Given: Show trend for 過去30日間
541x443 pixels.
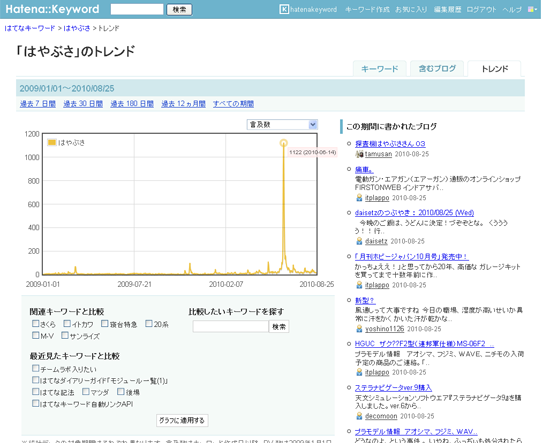Looking at the screenshot, I should click(83, 104).
